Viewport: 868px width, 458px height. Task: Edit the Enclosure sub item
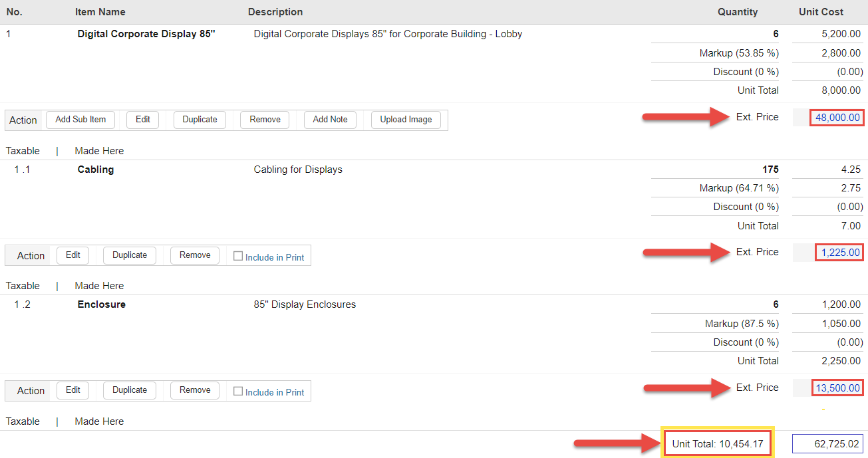pos(72,390)
